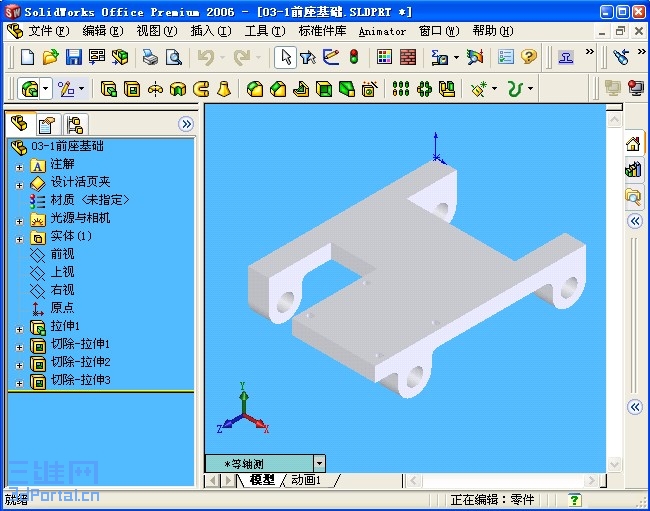Screen dimensions: 650x511
Task: Select the FeatureManager design tree tab
Action: (x=19, y=123)
